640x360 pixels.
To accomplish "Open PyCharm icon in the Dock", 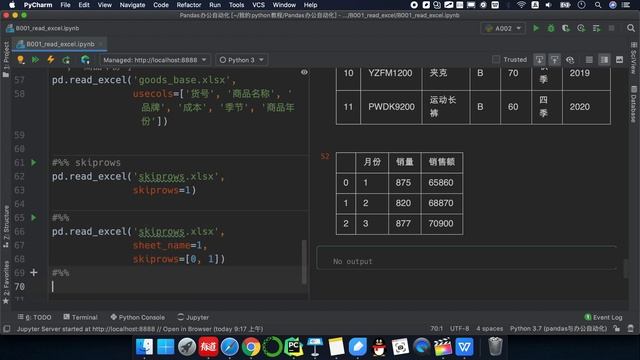I will [x=293, y=347].
